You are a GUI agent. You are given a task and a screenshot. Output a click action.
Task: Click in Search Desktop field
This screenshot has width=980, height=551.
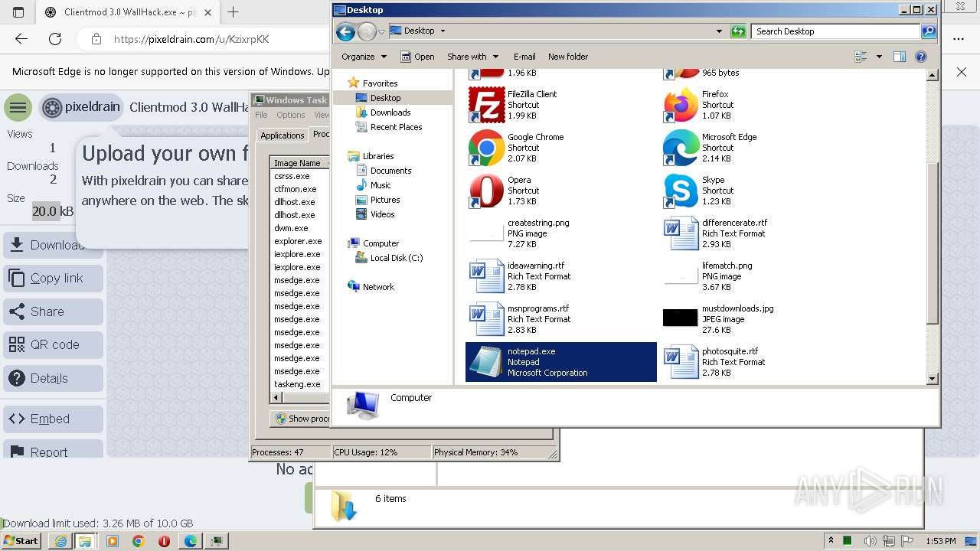pyautogui.click(x=836, y=31)
